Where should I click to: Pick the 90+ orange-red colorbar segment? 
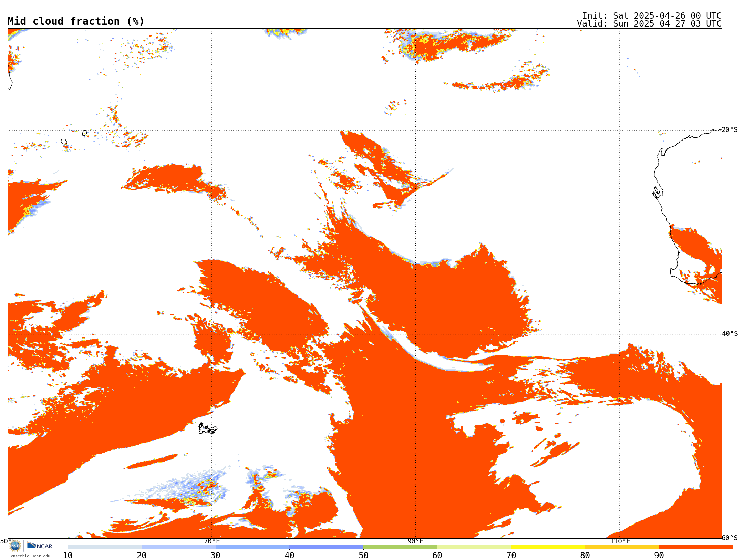696,547
